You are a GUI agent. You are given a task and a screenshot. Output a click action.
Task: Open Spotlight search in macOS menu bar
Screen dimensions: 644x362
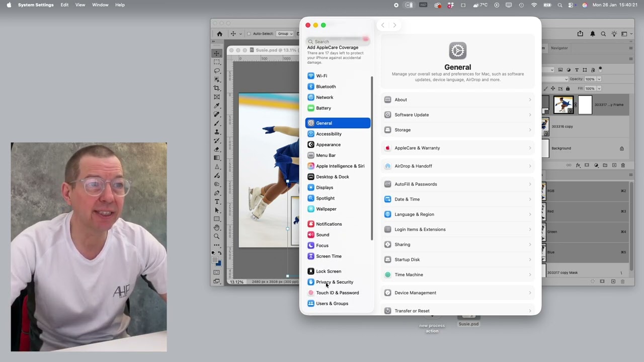tap(560, 5)
